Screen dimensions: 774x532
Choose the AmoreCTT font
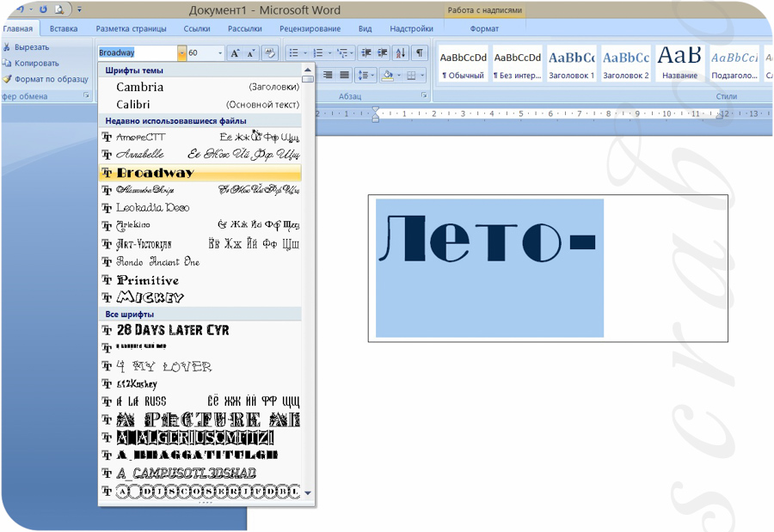pyautogui.click(x=200, y=137)
